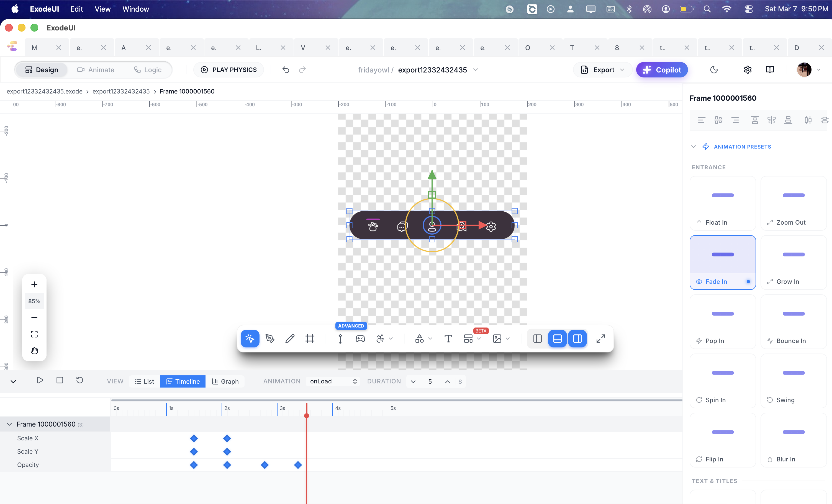Open the game controller physics tool
The width and height of the screenshot is (832, 504).
[360, 339]
